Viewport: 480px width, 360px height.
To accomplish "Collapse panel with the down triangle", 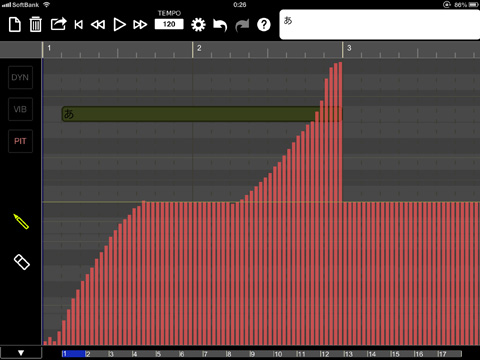I will click(21, 353).
